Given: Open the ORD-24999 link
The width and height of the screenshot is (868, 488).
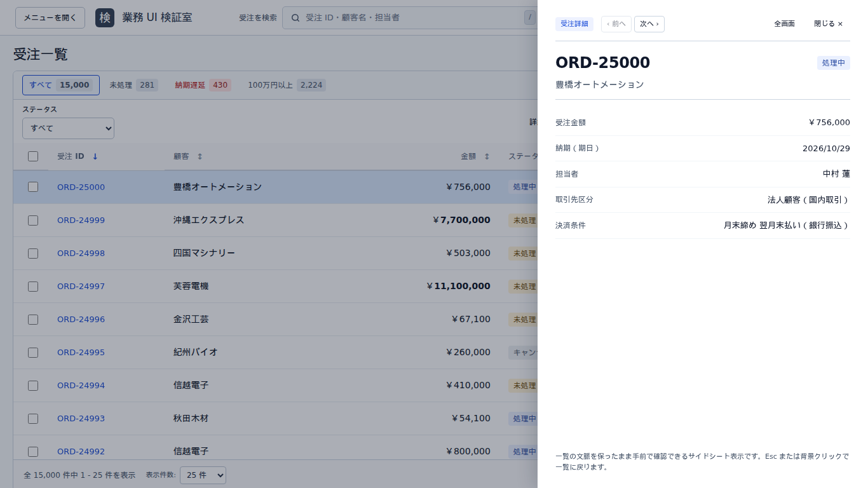Looking at the screenshot, I should (x=81, y=220).
